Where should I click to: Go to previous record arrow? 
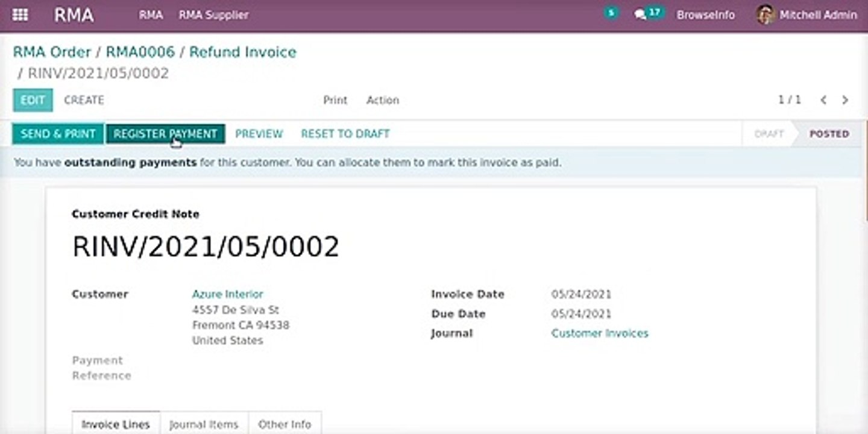[823, 100]
